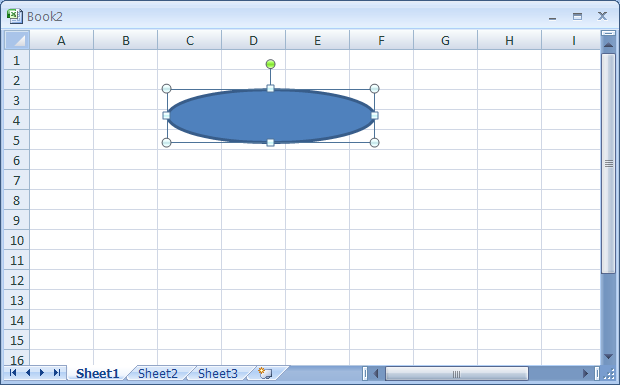Select column B header
620x385 pixels.
tap(125, 40)
